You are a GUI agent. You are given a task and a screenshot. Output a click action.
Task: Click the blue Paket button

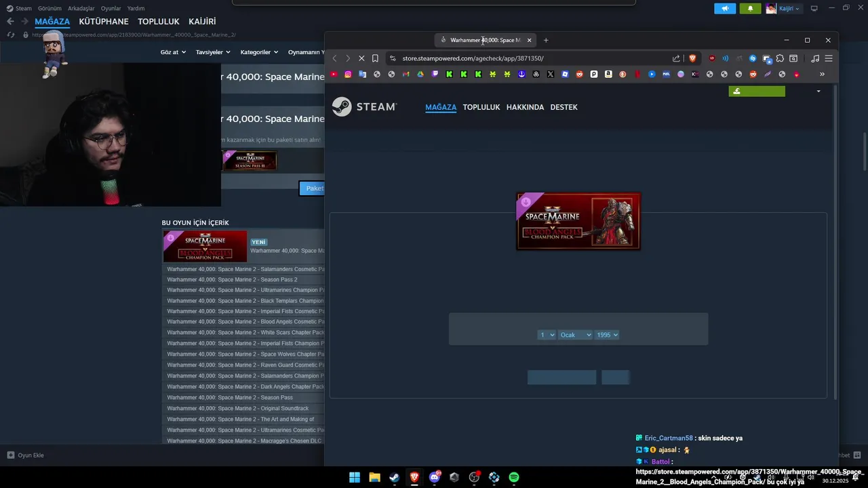click(312, 188)
